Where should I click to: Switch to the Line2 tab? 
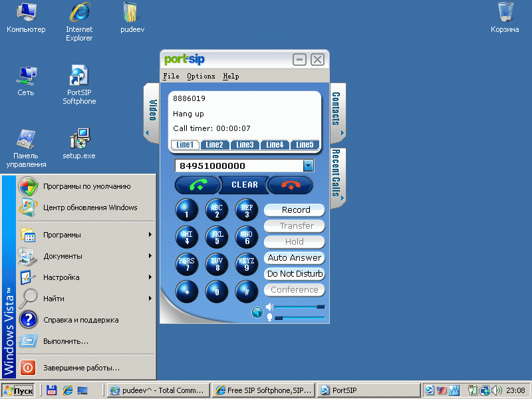click(x=215, y=145)
